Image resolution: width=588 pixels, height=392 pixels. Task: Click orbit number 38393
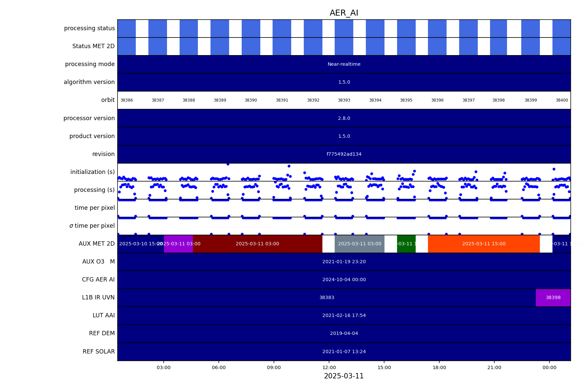click(x=344, y=100)
